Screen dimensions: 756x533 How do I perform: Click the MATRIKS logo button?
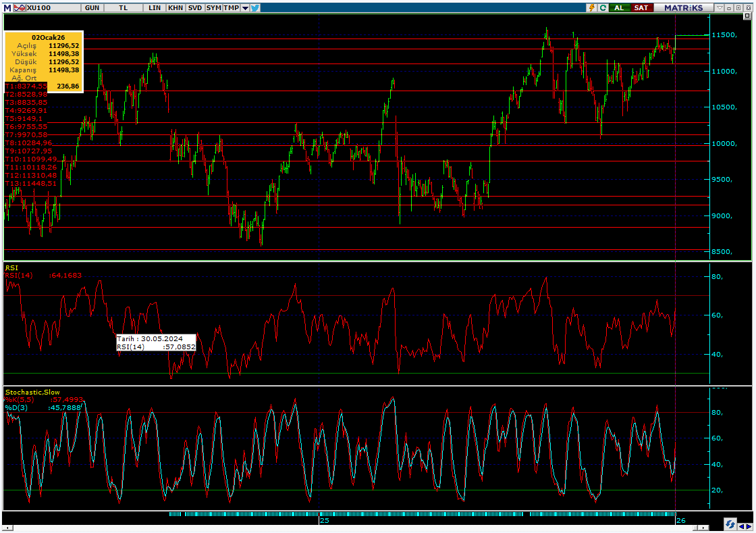684,7
